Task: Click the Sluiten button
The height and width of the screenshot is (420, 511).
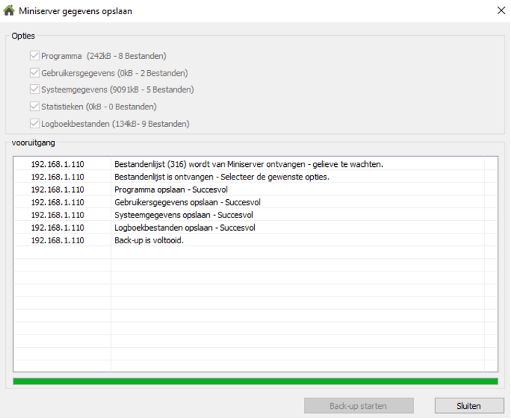Action: 468,406
